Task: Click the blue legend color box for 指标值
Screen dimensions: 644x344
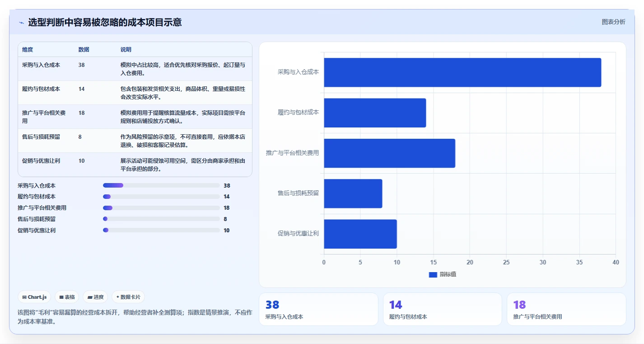Action: (433, 275)
